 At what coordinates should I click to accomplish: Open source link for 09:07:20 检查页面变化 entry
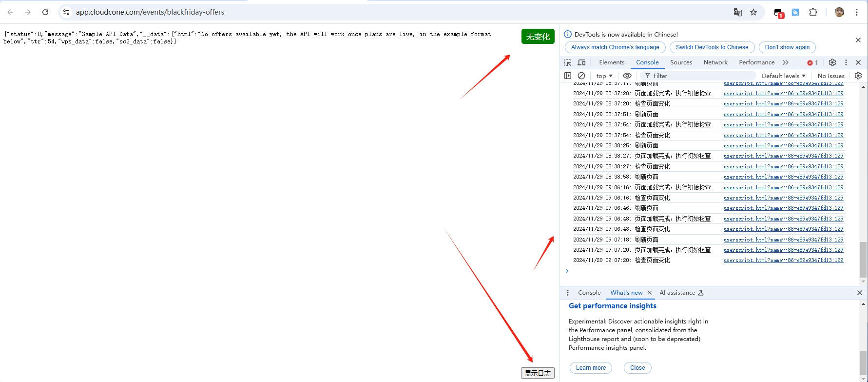783,261
